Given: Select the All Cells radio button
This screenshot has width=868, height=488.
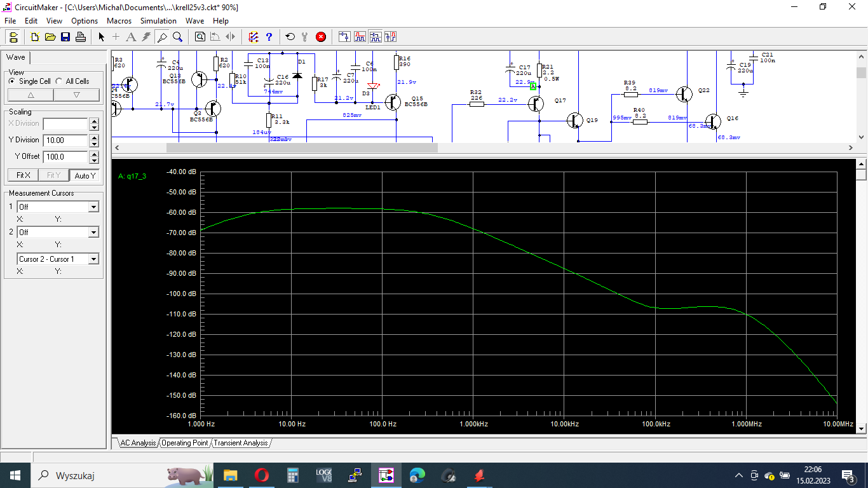Looking at the screenshot, I should point(59,81).
